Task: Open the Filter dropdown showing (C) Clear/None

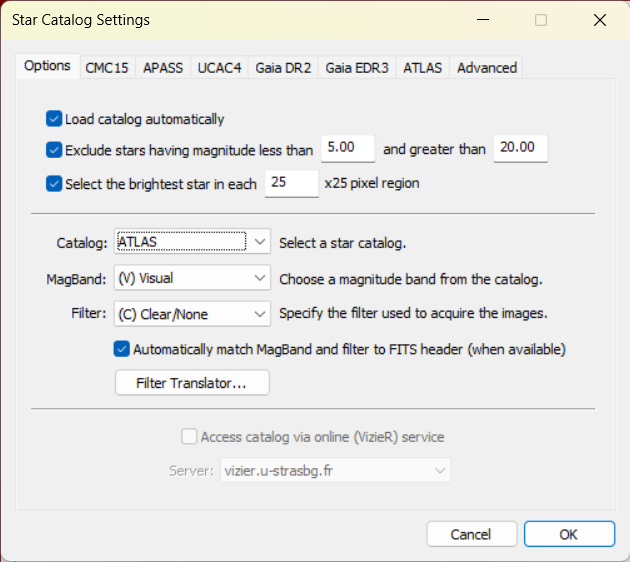Action: click(192, 314)
